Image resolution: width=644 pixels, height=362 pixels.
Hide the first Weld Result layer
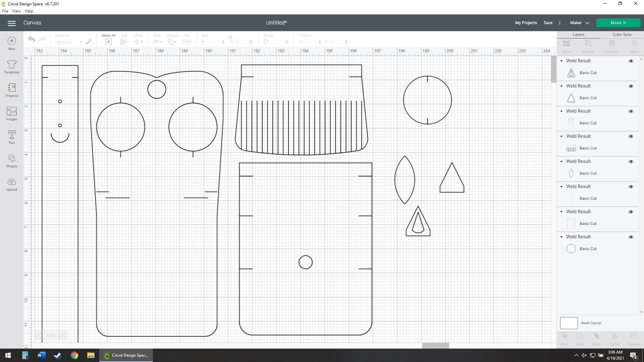pyautogui.click(x=631, y=61)
